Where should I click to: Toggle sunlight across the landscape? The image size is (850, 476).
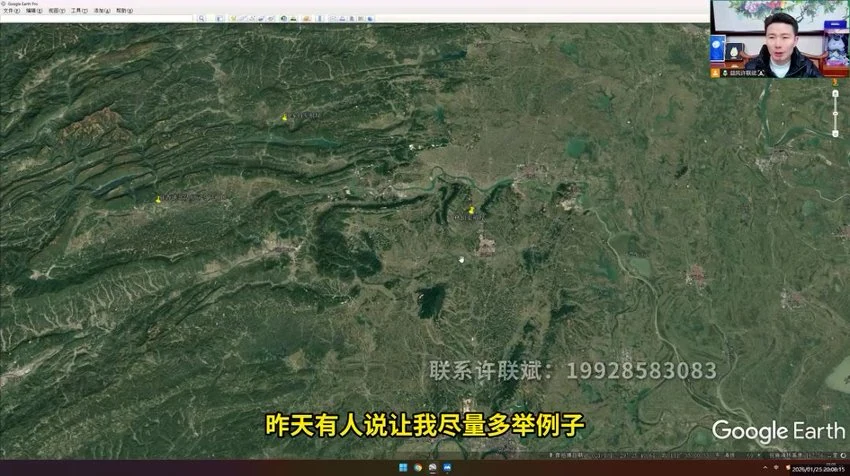[295, 18]
